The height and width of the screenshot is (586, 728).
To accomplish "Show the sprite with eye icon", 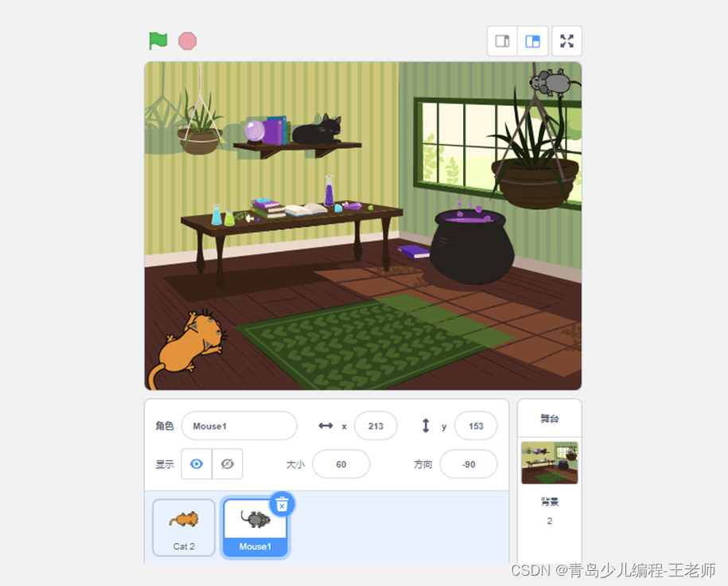I will click(197, 463).
